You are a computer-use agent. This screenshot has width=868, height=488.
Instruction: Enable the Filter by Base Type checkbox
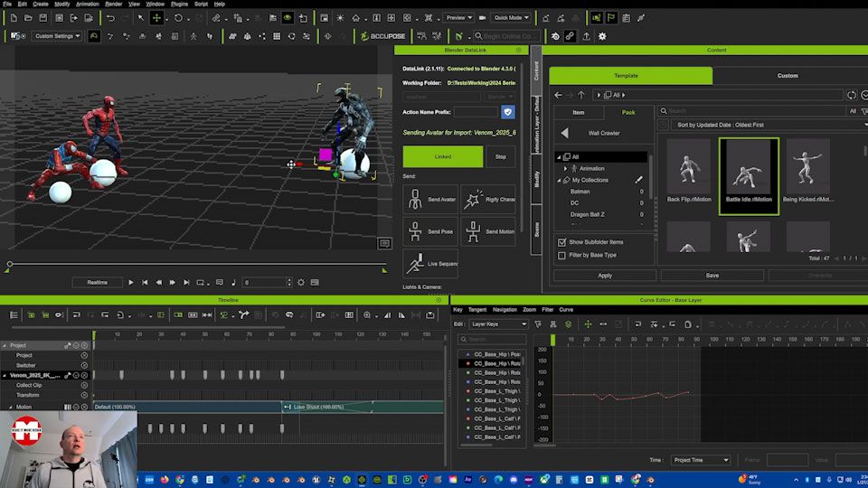(x=561, y=255)
